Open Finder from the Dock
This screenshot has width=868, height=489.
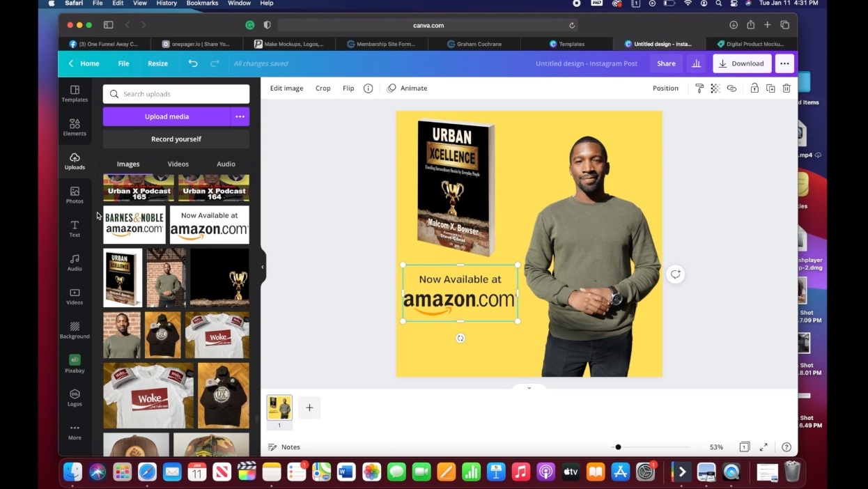point(72,472)
